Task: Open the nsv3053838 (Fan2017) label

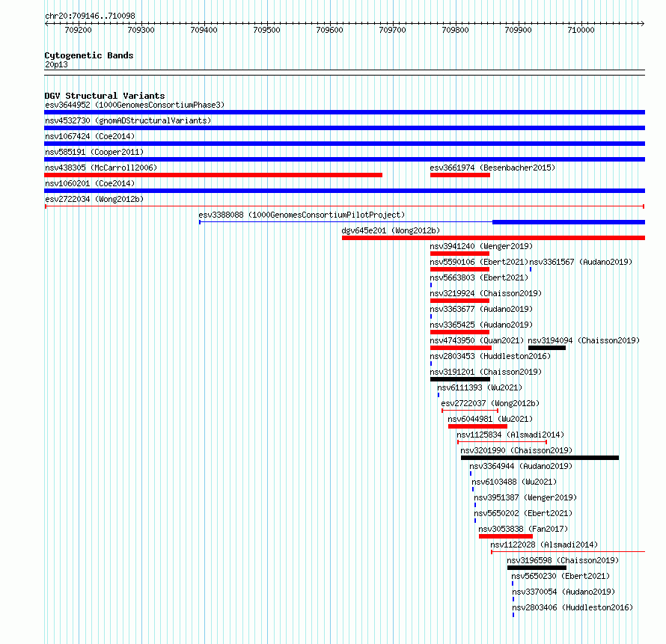Action: 523,529
